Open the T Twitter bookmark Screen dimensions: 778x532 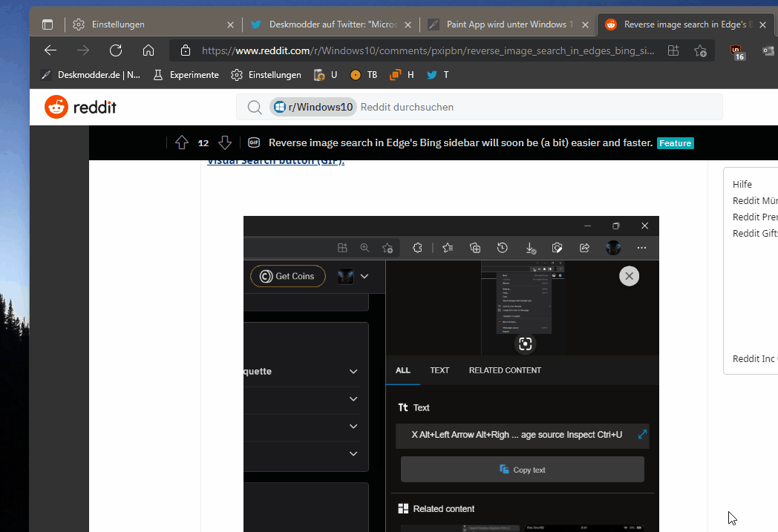point(438,75)
